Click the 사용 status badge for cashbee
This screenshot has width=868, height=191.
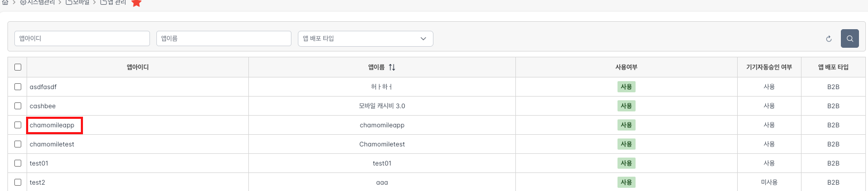pyautogui.click(x=626, y=106)
